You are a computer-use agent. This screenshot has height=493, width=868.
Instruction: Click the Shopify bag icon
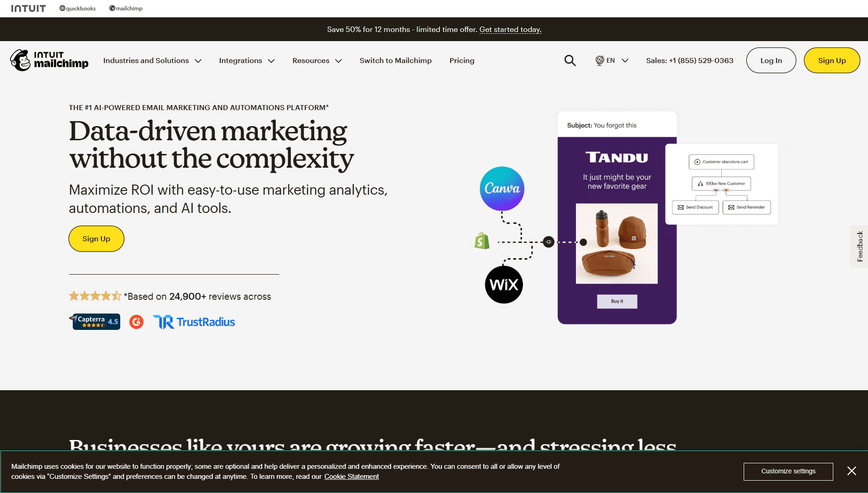pyautogui.click(x=482, y=241)
